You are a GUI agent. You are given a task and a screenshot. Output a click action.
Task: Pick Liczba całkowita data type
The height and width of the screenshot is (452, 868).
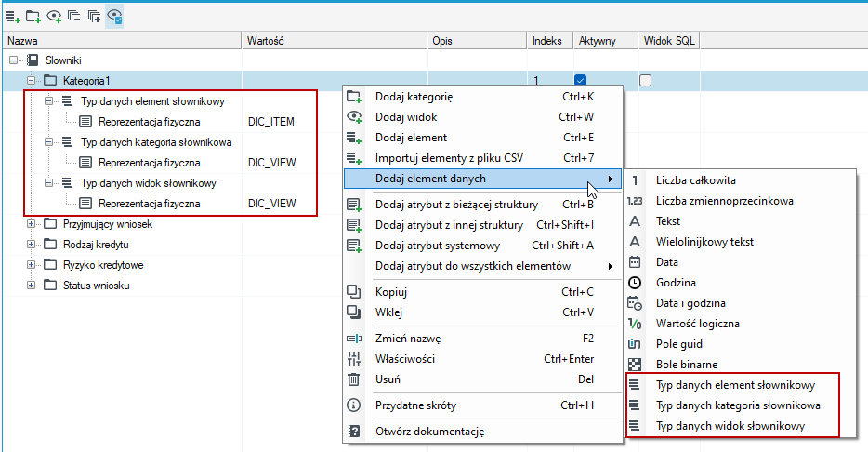[x=741, y=180]
